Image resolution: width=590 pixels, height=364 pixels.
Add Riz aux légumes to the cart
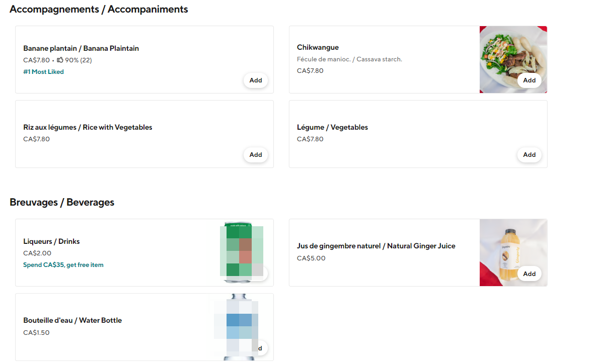(256, 155)
